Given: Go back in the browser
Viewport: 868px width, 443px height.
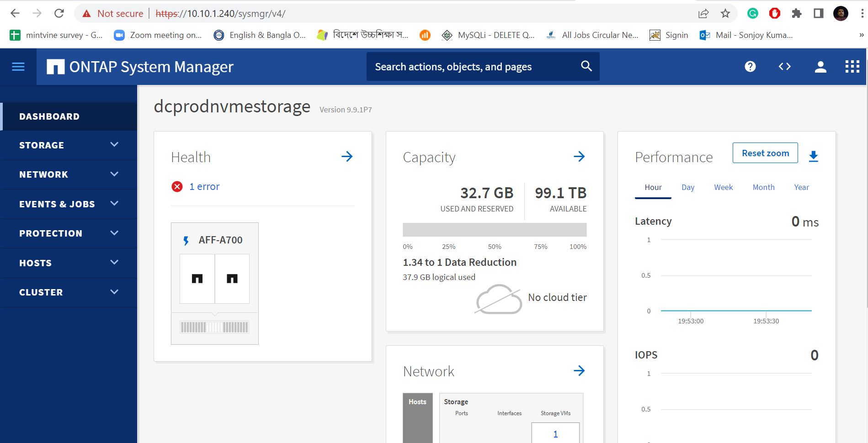Looking at the screenshot, I should click(15, 13).
